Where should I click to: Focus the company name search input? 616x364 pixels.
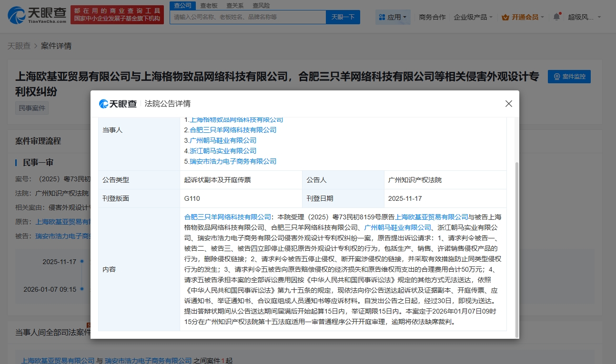pos(248,17)
